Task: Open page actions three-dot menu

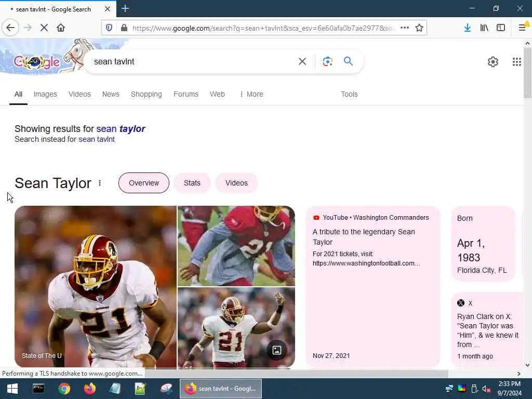Action: [404, 28]
